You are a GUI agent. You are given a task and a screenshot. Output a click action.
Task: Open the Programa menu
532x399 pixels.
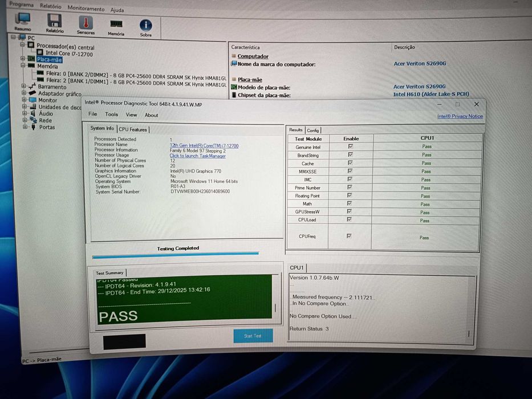click(x=21, y=5)
